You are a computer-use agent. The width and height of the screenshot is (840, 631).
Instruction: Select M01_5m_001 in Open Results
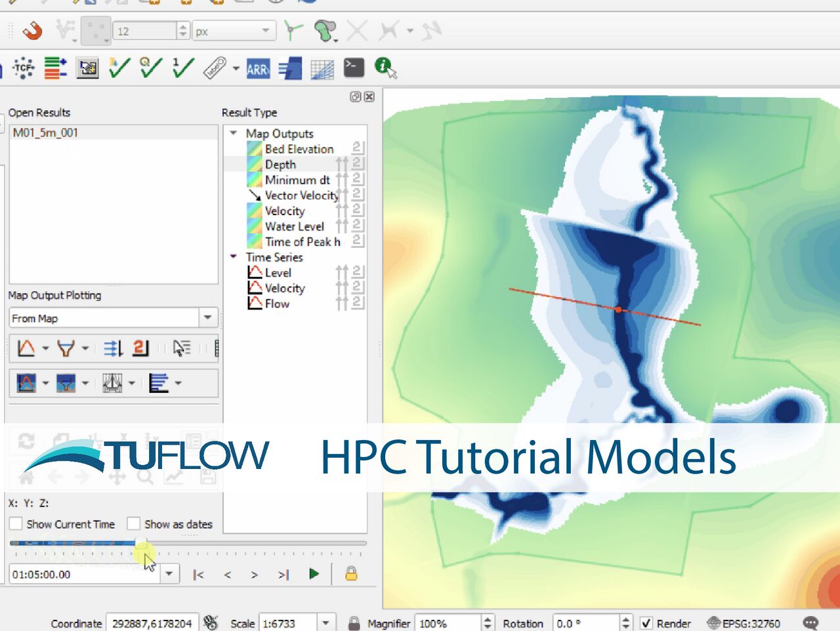(x=45, y=132)
